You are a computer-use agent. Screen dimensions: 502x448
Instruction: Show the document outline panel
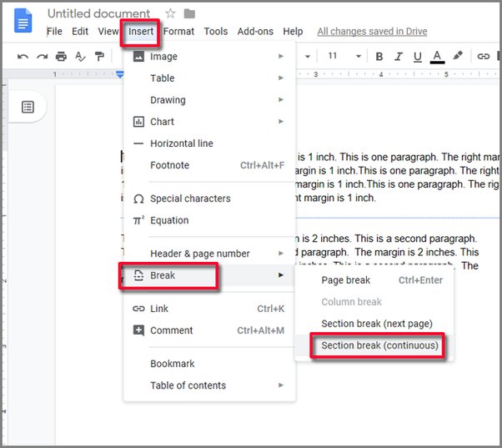(x=28, y=107)
